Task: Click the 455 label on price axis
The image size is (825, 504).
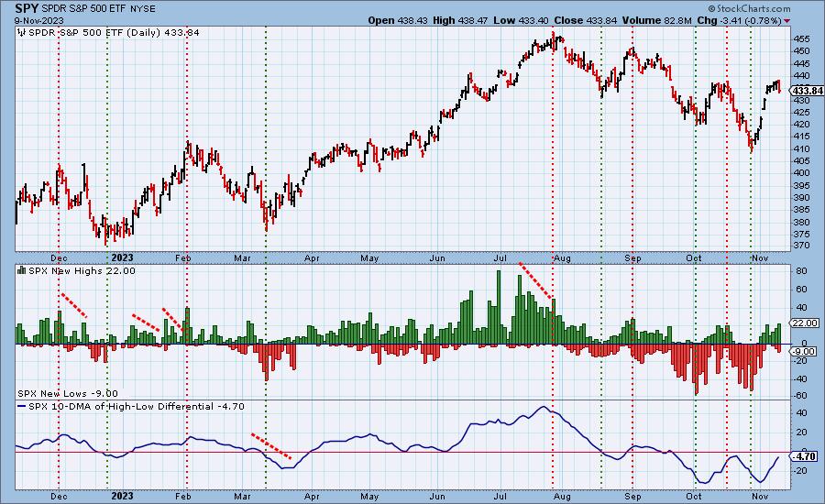Action: [802, 38]
